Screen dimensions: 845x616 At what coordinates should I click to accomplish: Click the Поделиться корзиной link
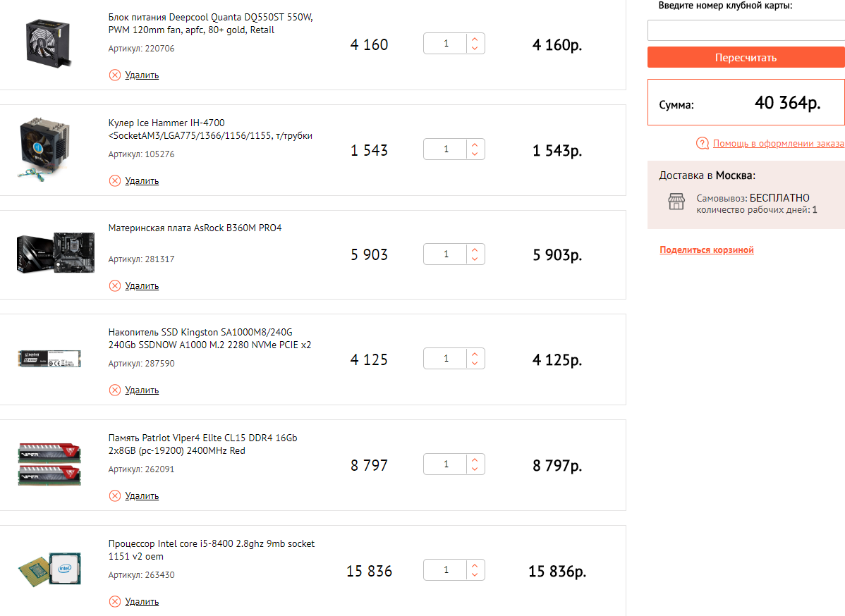click(707, 250)
